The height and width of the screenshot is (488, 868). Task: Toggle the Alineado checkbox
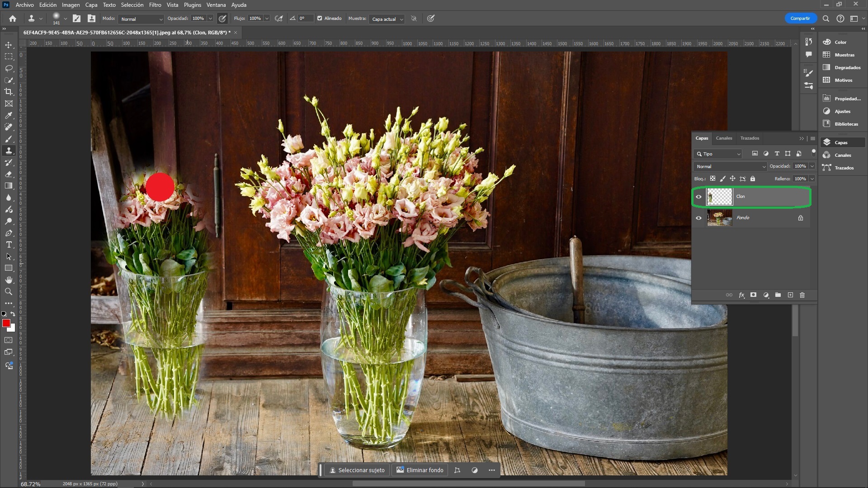(x=320, y=19)
